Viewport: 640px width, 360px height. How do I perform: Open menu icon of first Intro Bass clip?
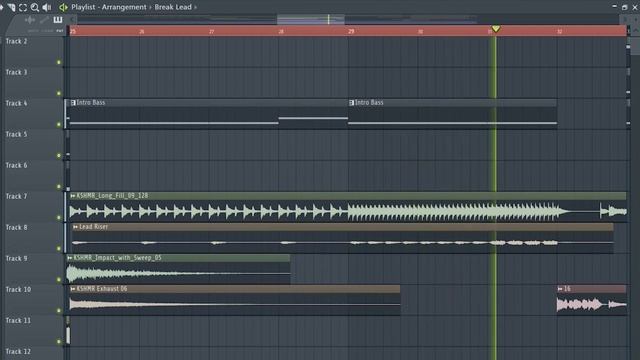[73, 103]
